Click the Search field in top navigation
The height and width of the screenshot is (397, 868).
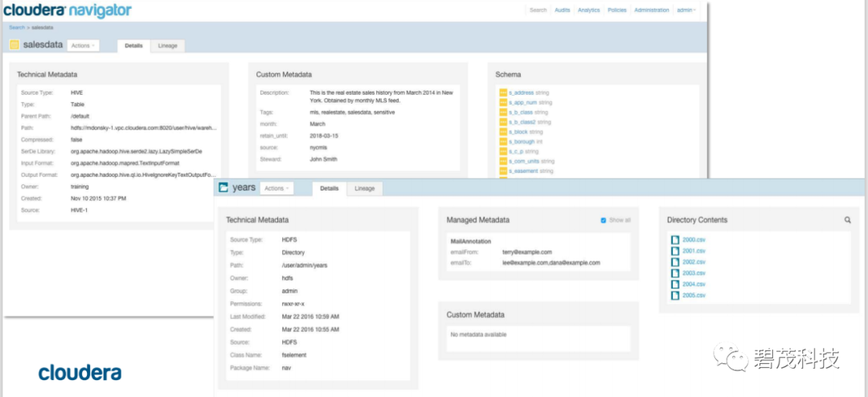tap(538, 10)
